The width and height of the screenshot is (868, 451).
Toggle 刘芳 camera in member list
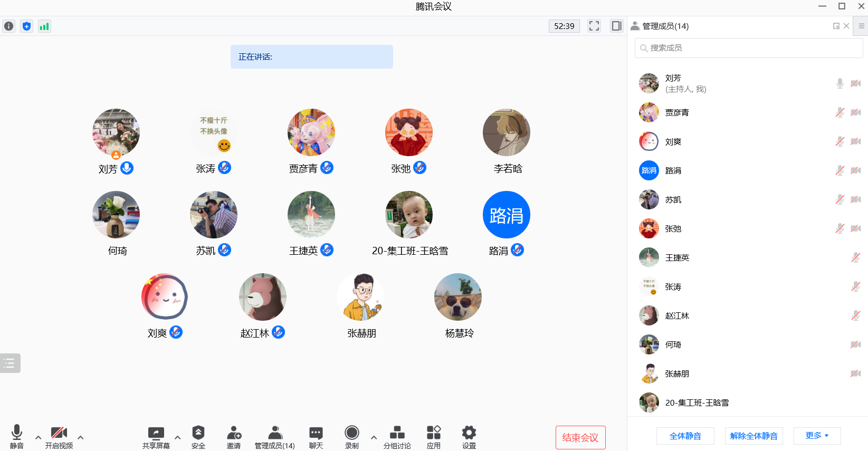tap(856, 83)
